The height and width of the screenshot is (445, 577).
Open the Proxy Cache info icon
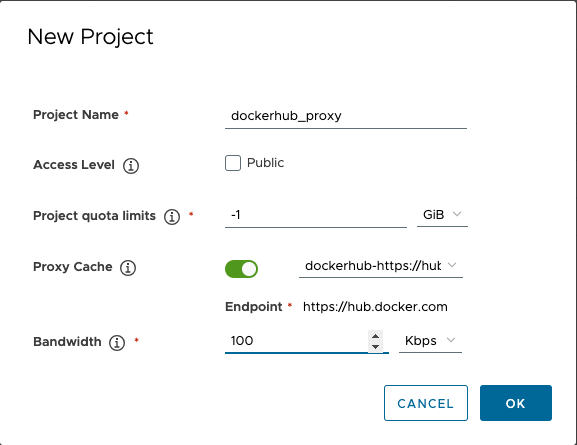click(128, 268)
